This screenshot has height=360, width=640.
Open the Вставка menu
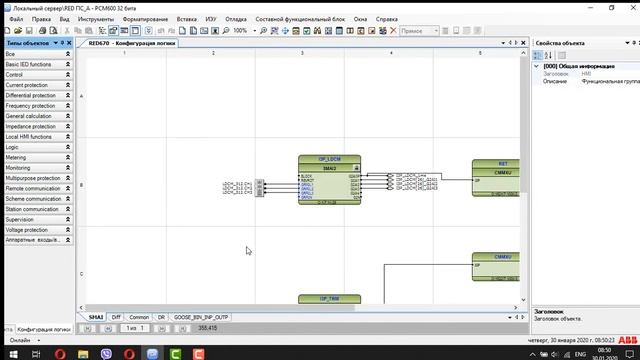187,19
